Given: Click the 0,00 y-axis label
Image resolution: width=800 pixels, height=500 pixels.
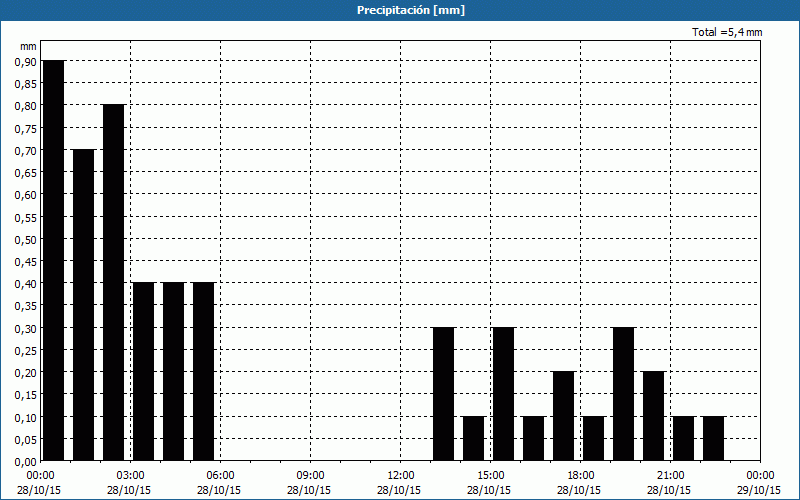Looking at the screenshot, I should (x=26, y=462).
